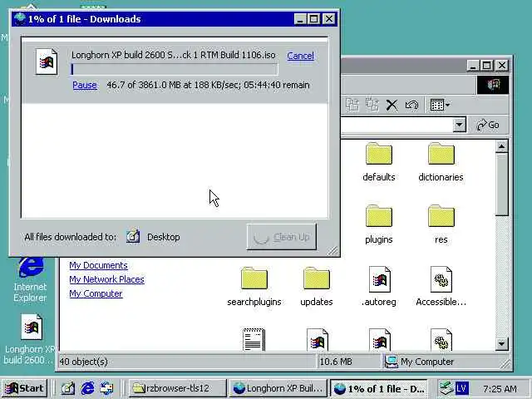The height and width of the screenshot is (399, 532).
Task: Expand the Explorer address bar dropdown
Action: point(459,125)
